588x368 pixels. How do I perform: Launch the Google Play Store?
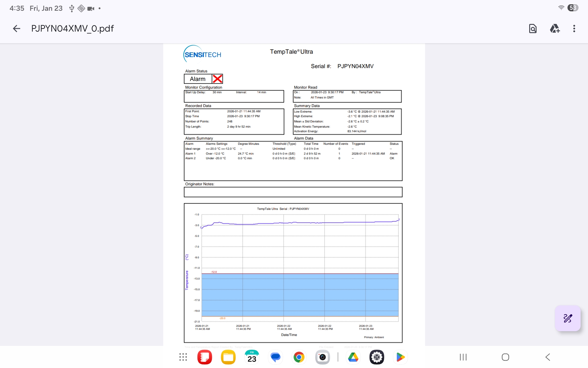pyautogui.click(x=400, y=357)
